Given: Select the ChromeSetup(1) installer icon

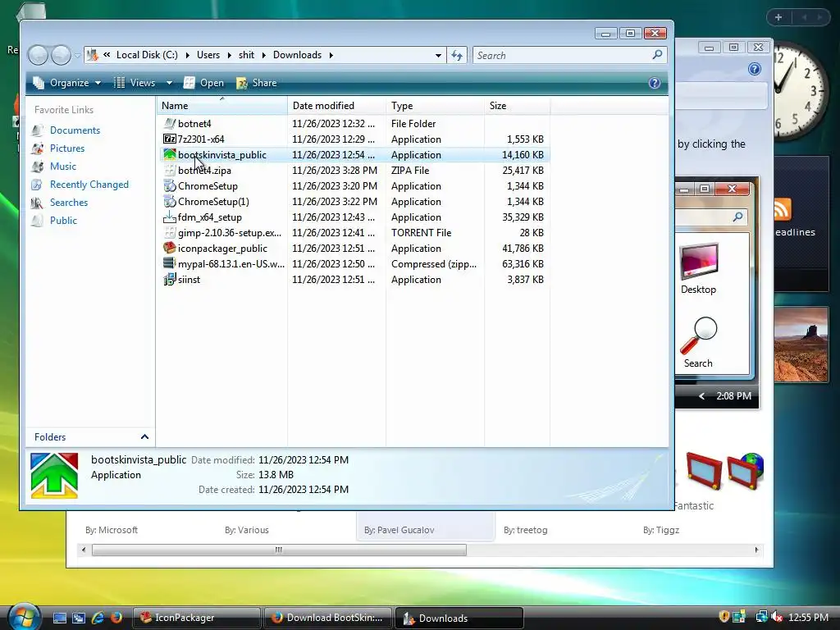Looking at the screenshot, I should tap(170, 202).
